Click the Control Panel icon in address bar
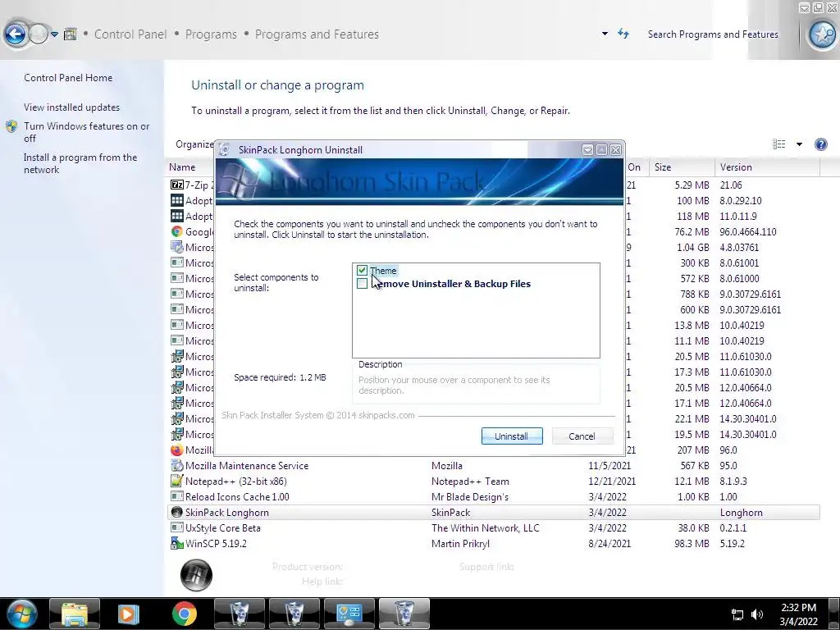Screen dimensions: 840x630 coord(70,34)
